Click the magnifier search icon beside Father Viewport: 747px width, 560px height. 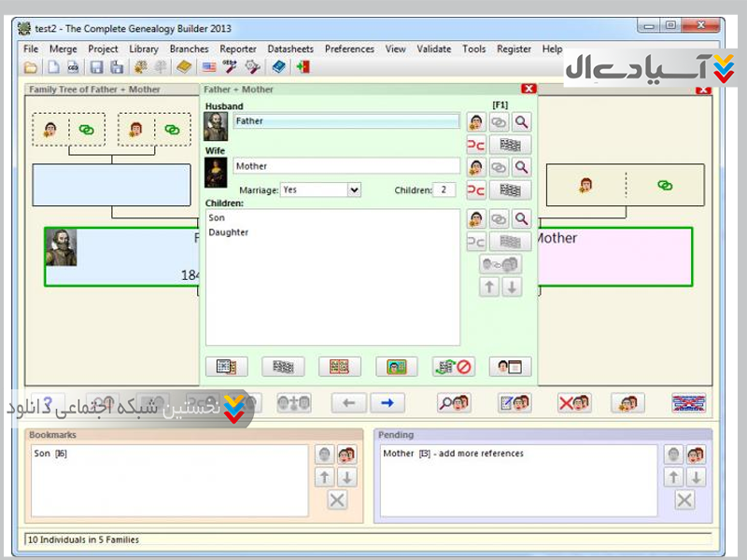pos(521,121)
